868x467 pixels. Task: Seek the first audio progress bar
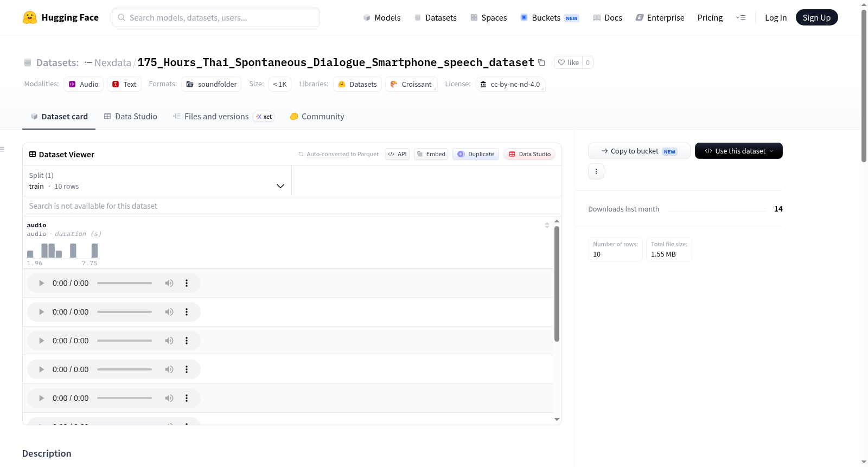(124, 283)
